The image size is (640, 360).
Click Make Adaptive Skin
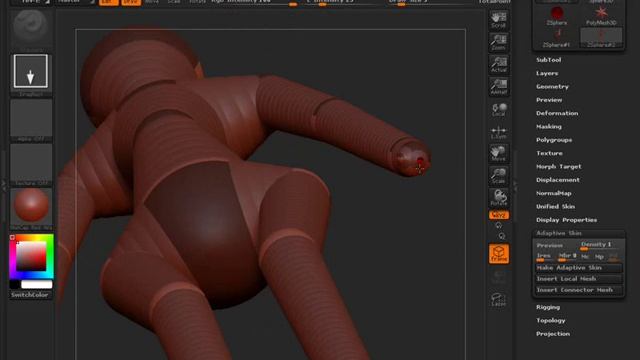pos(579,268)
